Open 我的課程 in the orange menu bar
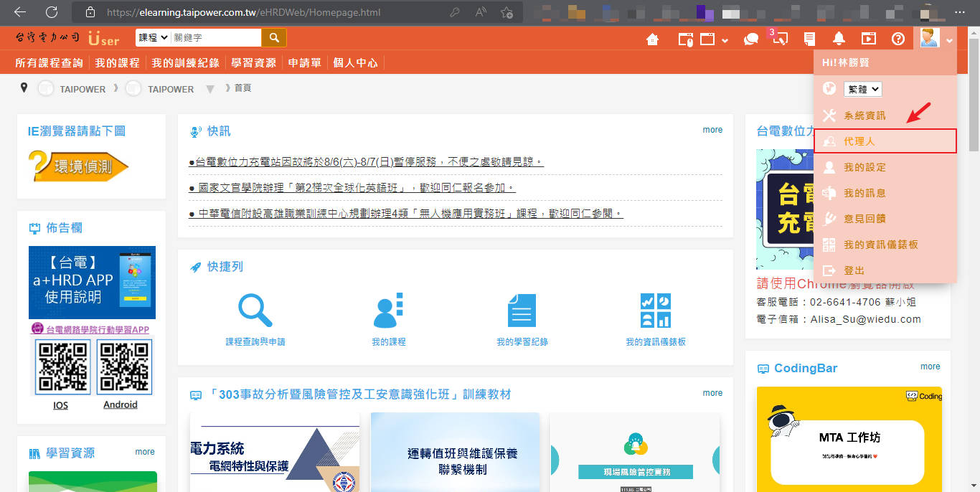The width and height of the screenshot is (980, 492). pos(117,62)
